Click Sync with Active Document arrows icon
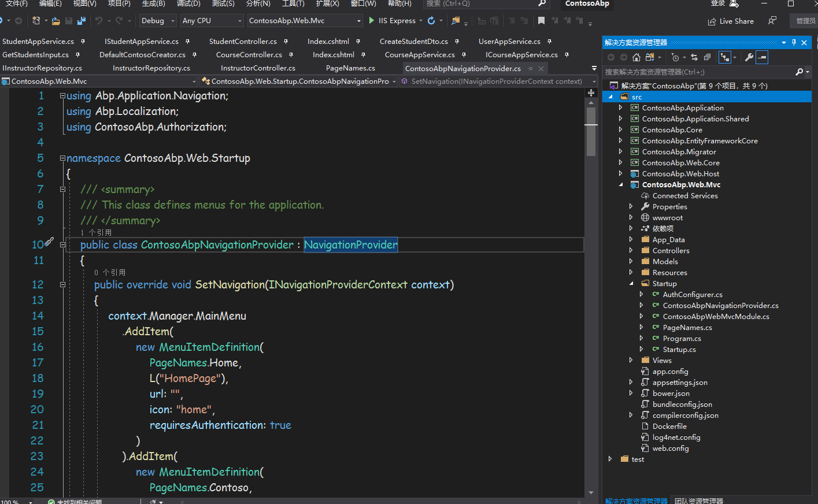Viewport: 818px width, 504px height. (694, 57)
